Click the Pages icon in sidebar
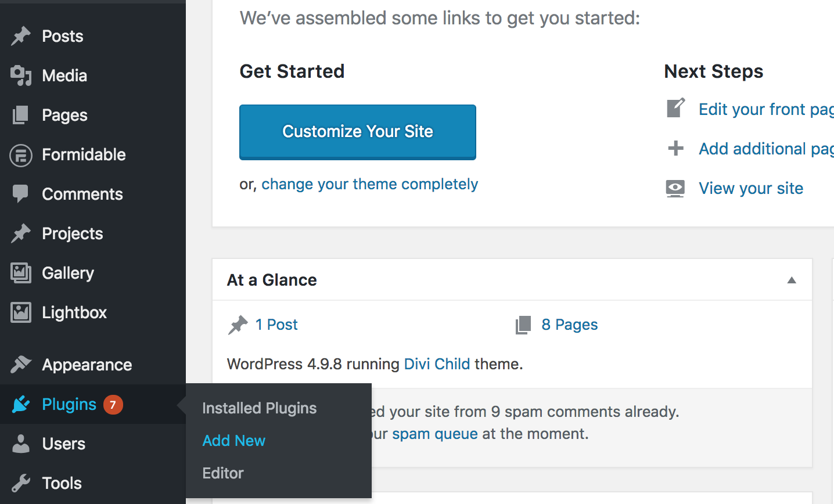The height and width of the screenshot is (504, 834). click(21, 115)
